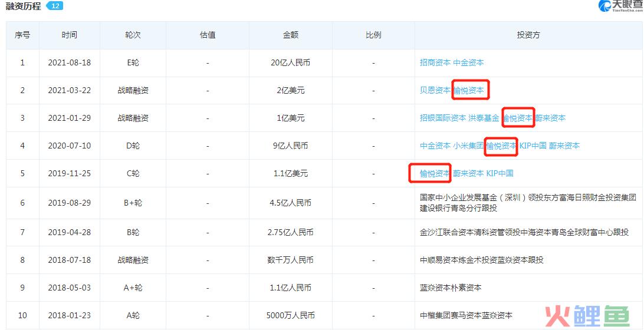
Task: Click the amount 2.75亿人民币
Action: point(290,232)
